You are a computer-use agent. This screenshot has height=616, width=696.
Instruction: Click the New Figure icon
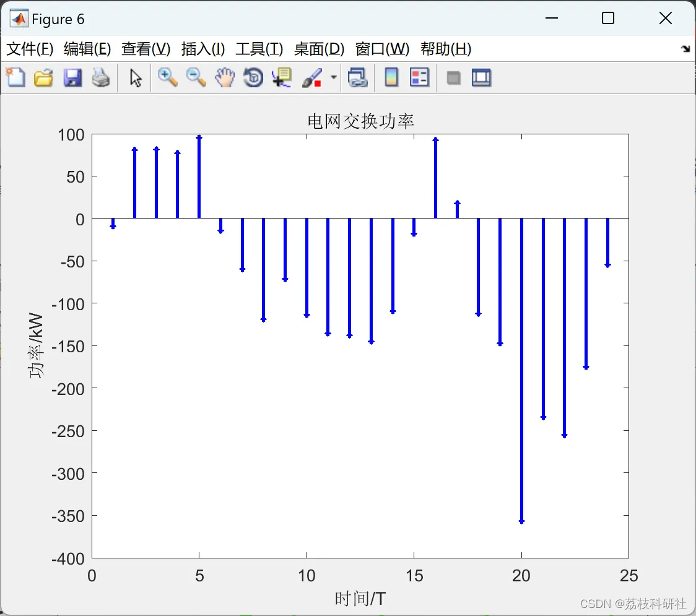pyautogui.click(x=15, y=77)
